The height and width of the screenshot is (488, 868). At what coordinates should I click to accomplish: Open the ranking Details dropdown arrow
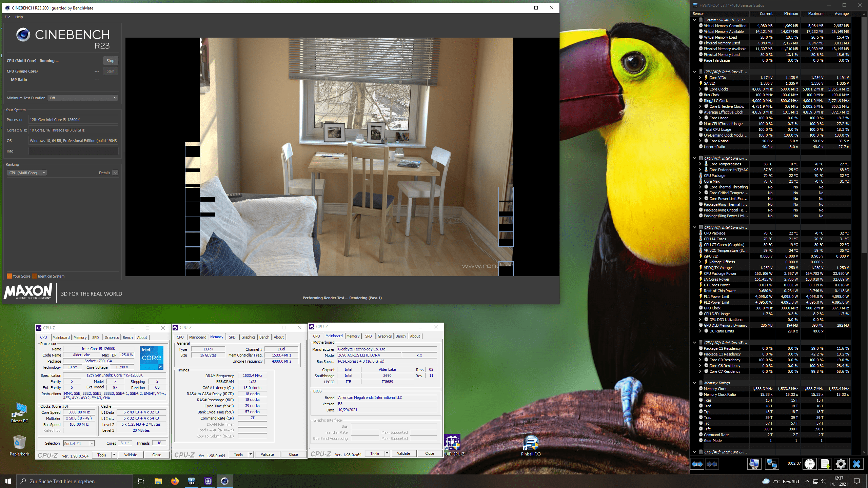point(115,173)
